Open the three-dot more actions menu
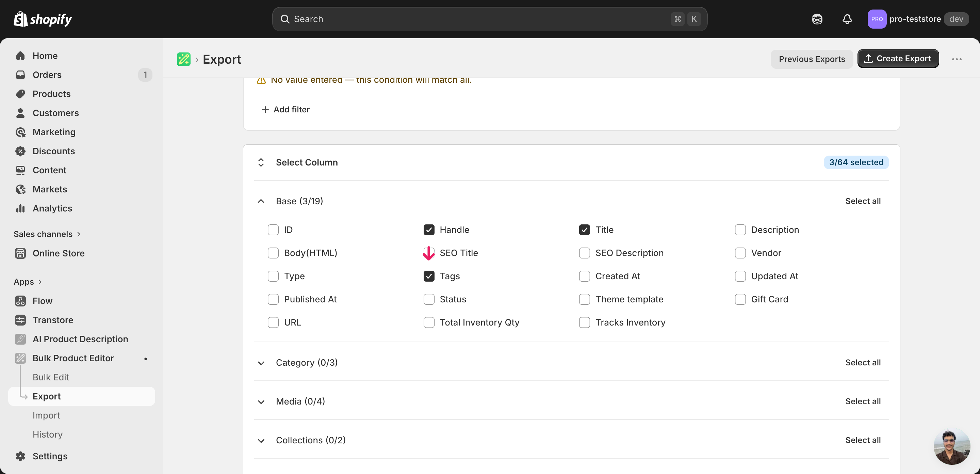Viewport: 980px width, 474px height. 957,59
